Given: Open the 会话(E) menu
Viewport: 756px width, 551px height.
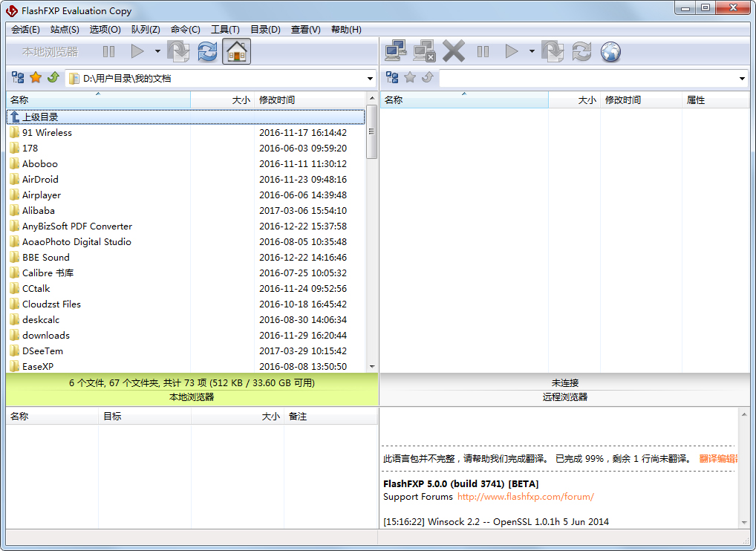Looking at the screenshot, I should 25,30.
